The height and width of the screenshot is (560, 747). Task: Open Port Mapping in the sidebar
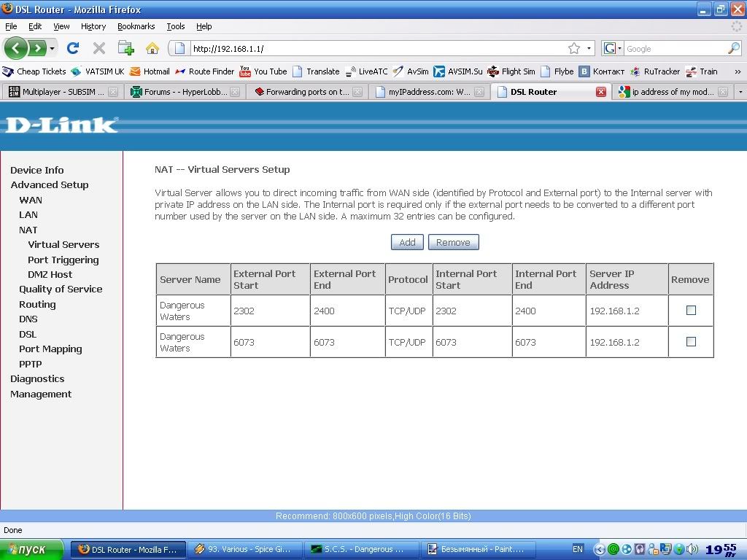pos(50,349)
